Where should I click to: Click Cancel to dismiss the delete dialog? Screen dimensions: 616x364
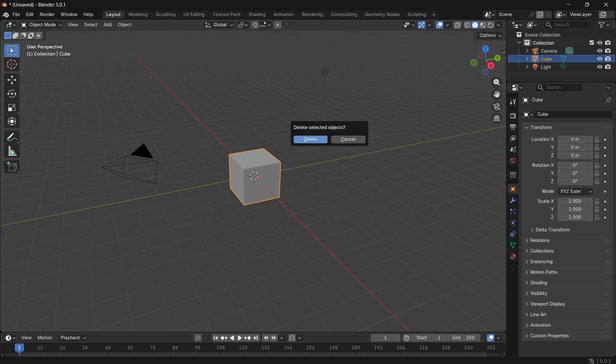[348, 139]
